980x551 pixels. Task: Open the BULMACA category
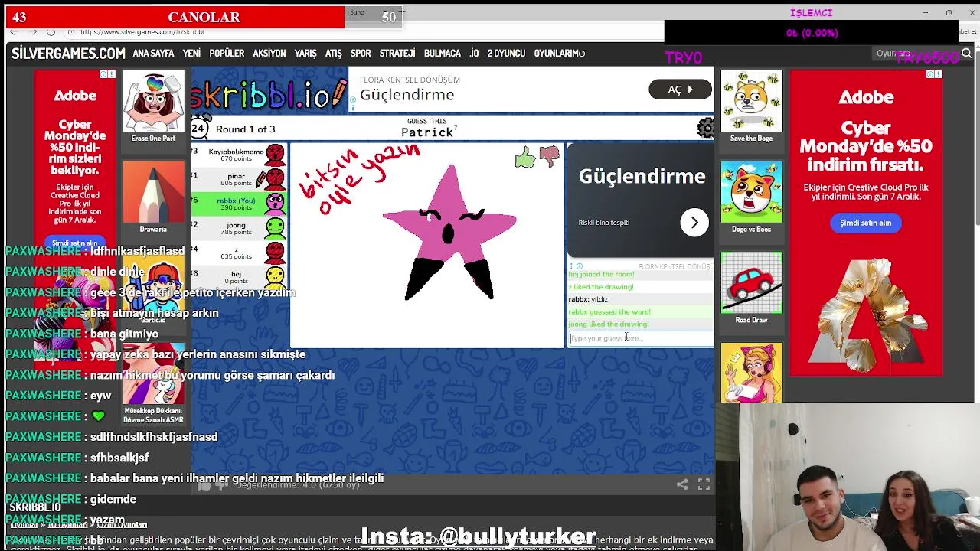pos(443,54)
